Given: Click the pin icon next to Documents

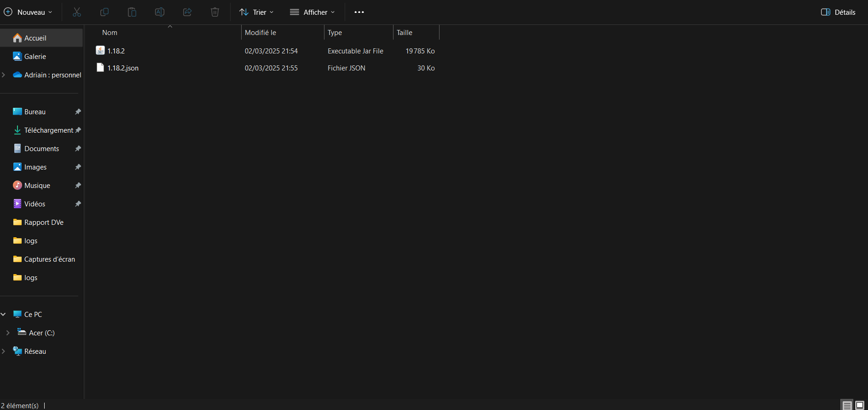Looking at the screenshot, I should tap(78, 148).
